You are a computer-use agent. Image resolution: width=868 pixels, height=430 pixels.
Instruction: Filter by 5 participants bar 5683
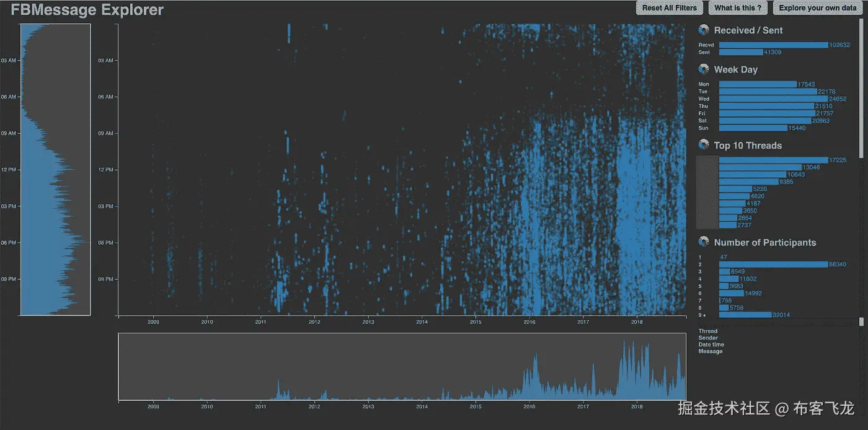coord(724,286)
